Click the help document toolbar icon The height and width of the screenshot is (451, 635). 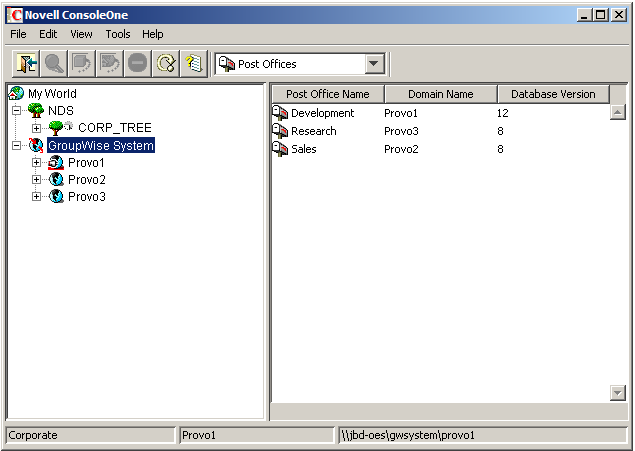pos(194,64)
